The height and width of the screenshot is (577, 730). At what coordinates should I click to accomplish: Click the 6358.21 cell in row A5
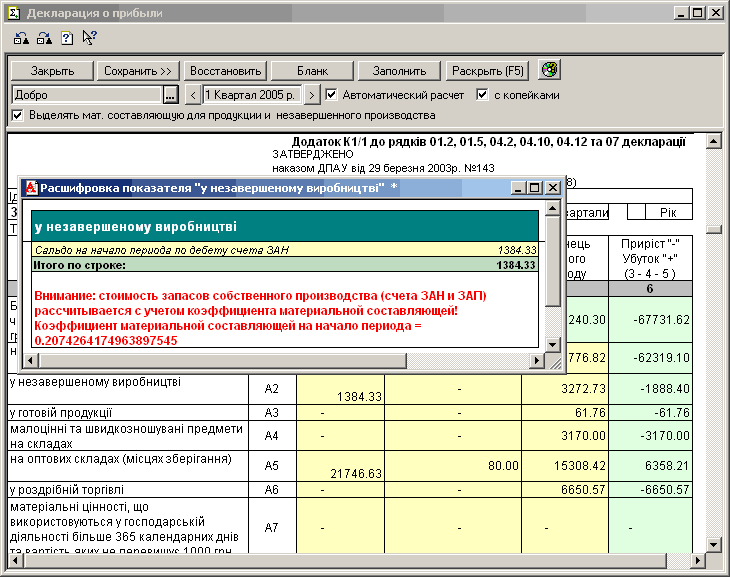650,466
